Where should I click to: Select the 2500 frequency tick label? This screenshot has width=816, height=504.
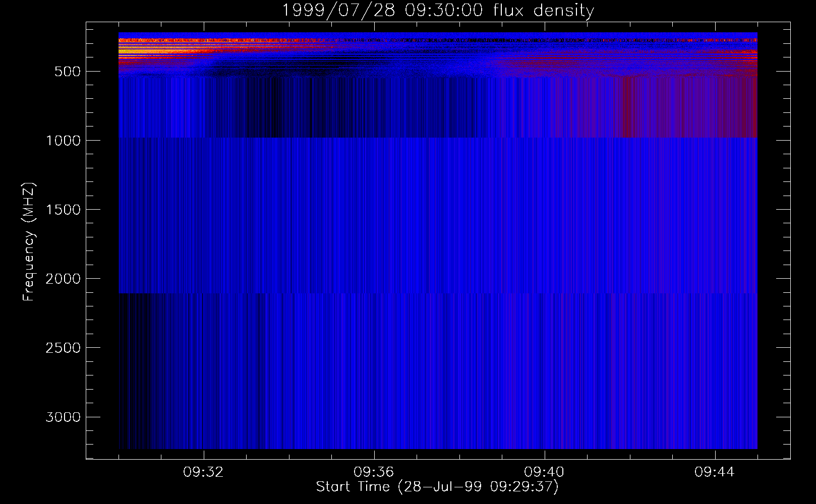[x=63, y=348]
